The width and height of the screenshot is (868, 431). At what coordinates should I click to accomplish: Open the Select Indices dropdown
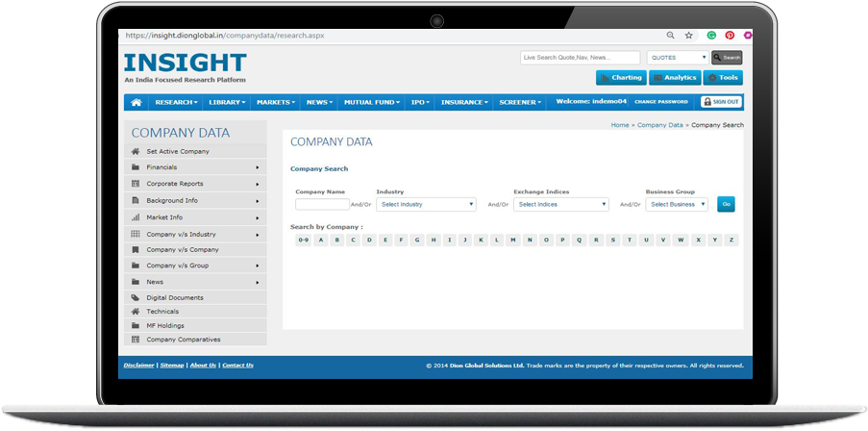[561, 204]
